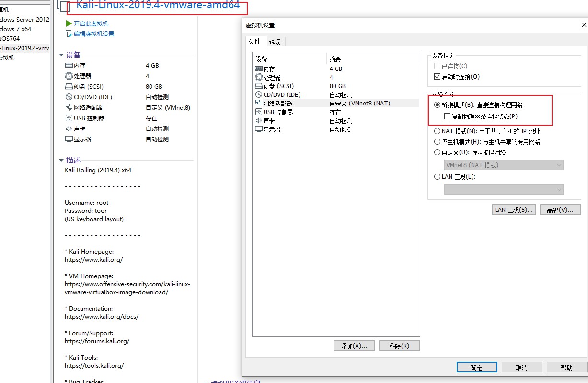
Task: Select the 桥接模式(B) radio button
Action: (x=437, y=105)
